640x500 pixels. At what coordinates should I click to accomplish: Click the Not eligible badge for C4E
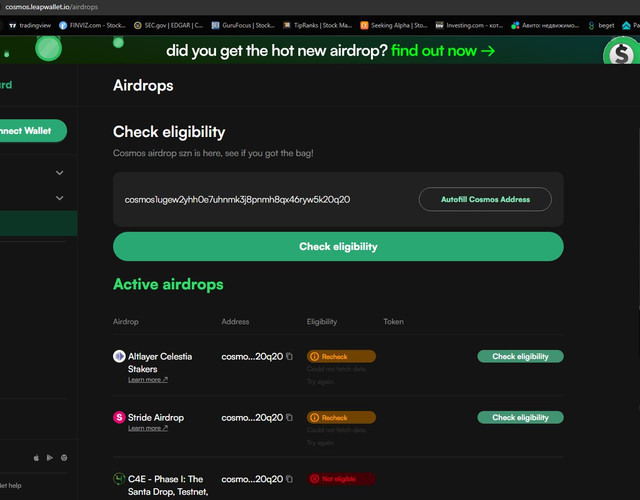pyautogui.click(x=341, y=479)
